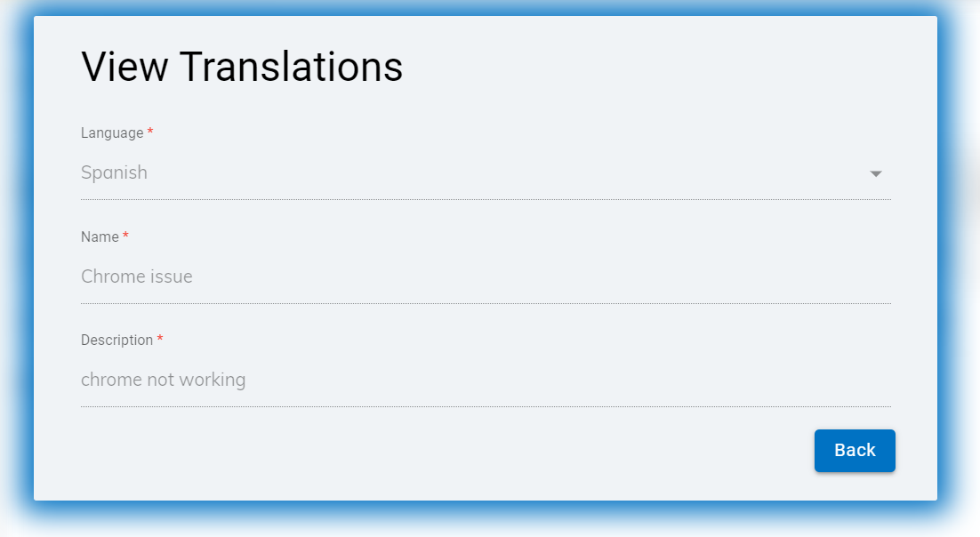Click the word Translations in the title
The image size is (980, 537).
coord(291,68)
